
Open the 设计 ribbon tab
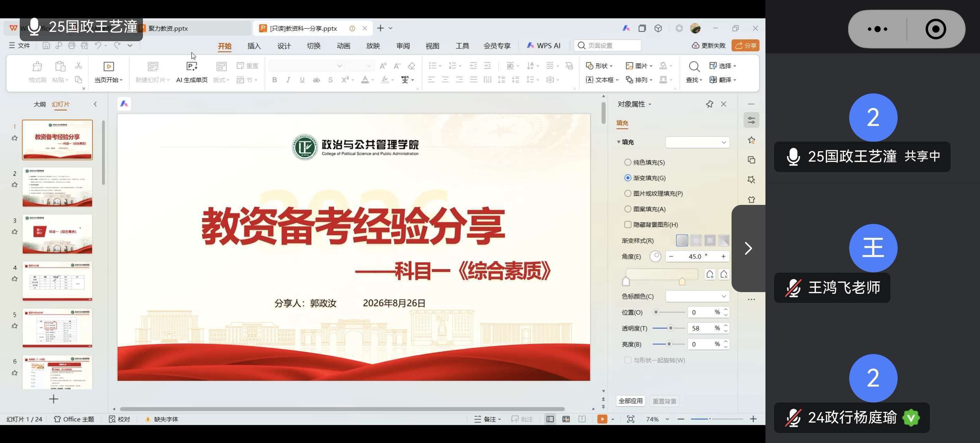pos(284,46)
